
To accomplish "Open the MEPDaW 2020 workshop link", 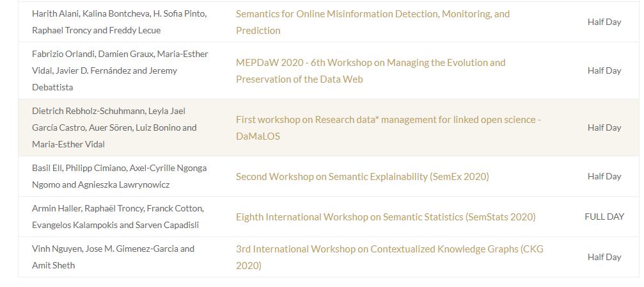I will (370, 63).
